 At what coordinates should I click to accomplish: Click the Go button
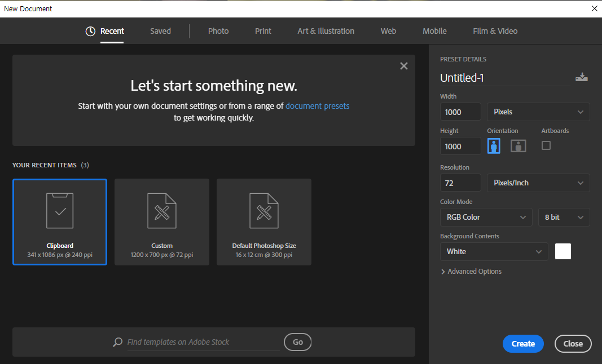tap(298, 342)
